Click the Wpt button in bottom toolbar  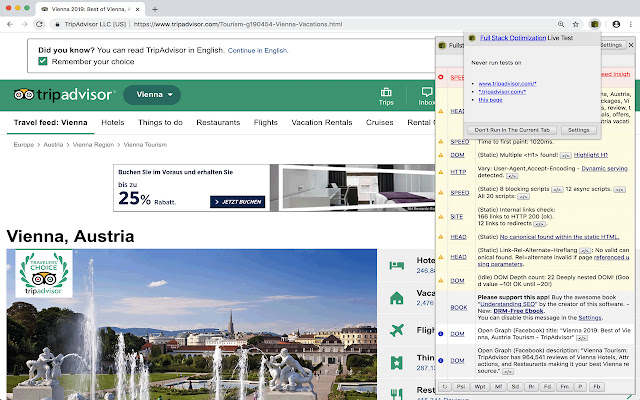coord(480,387)
